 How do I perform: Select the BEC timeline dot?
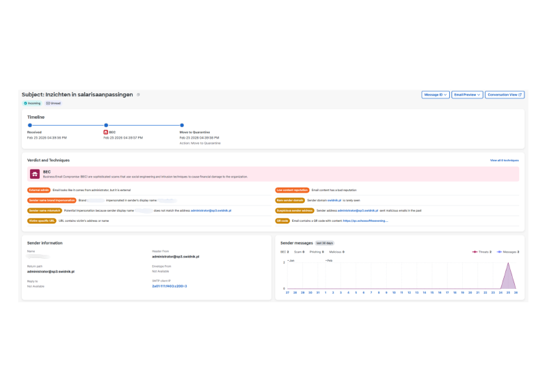pyautogui.click(x=106, y=125)
